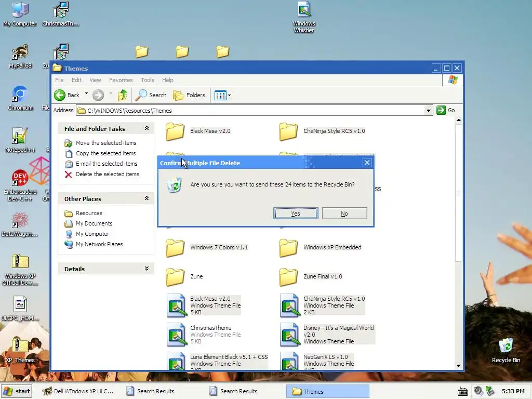Select the Windows 7 Colors v1.1 folder

coord(207,247)
